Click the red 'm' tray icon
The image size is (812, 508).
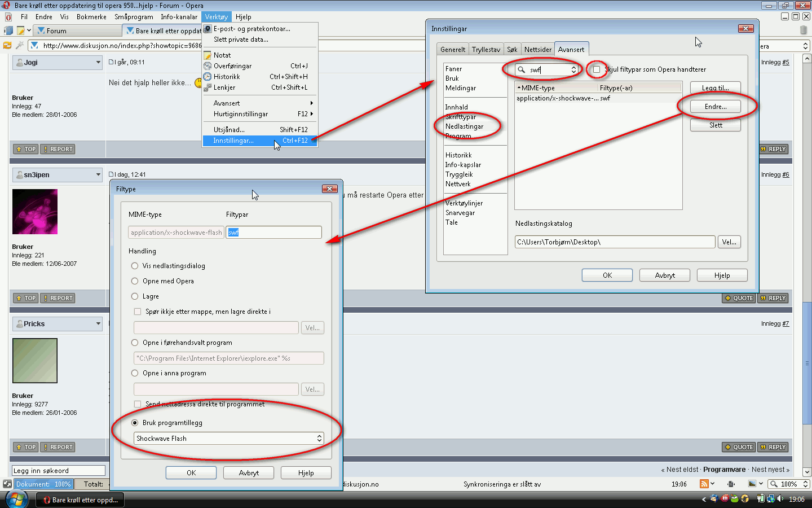pos(725,499)
